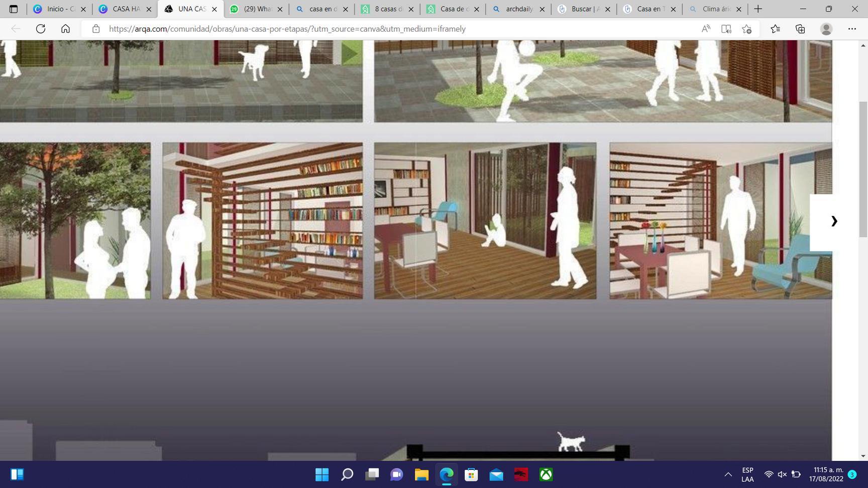Image resolution: width=868 pixels, height=488 pixels.
Task: Show hidden system tray icons
Action: pyautogui.click(x=728, y=474)
